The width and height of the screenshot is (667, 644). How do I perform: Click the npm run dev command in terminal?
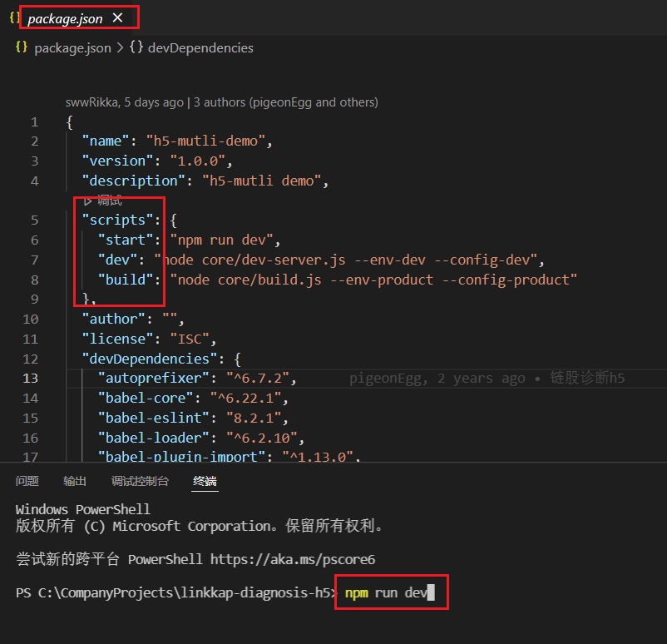(x=386, y=593)
